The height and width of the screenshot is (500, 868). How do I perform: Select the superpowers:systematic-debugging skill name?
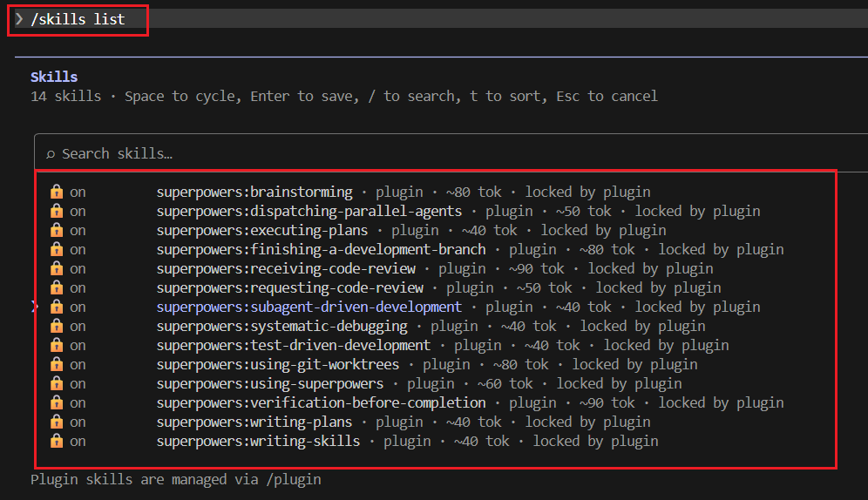pyautogui.click(x=282, y=327)
